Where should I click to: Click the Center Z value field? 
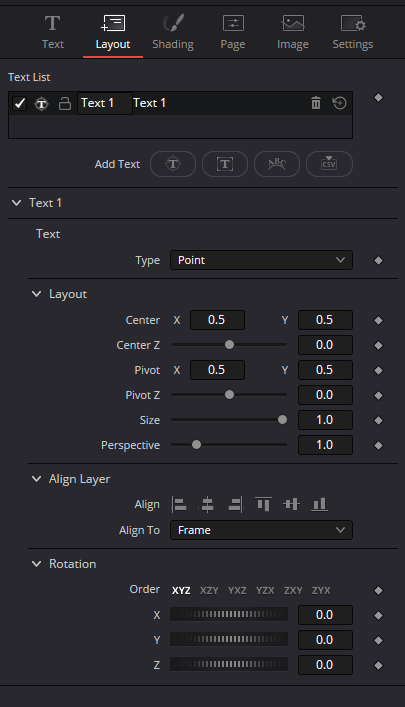[x=325, y=345]
